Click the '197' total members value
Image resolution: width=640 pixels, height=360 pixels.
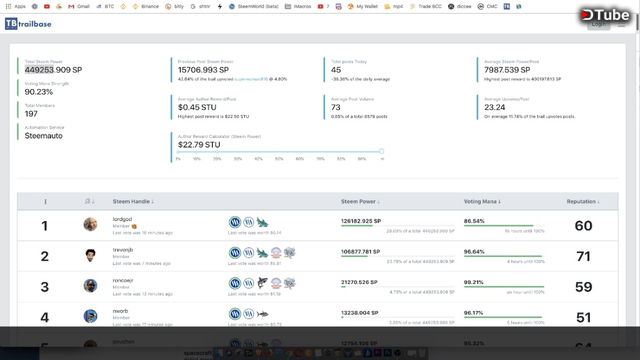tap(31, 114)
